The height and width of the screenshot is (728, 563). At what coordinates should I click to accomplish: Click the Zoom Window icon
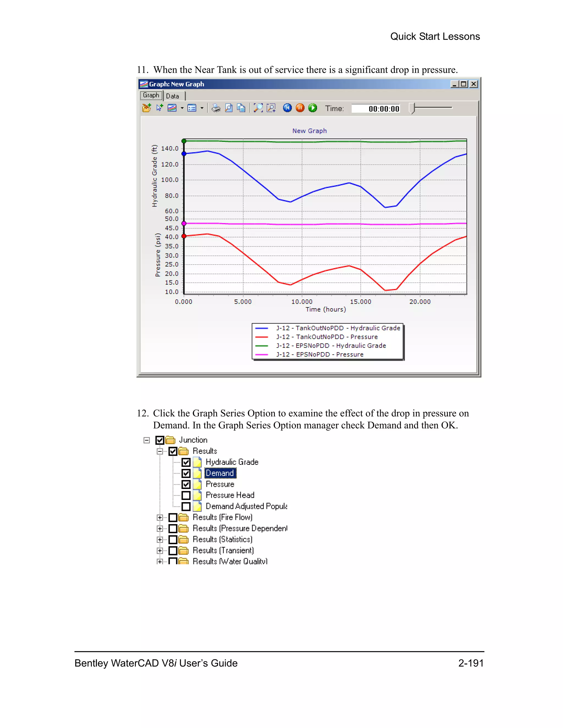[271, 108]
